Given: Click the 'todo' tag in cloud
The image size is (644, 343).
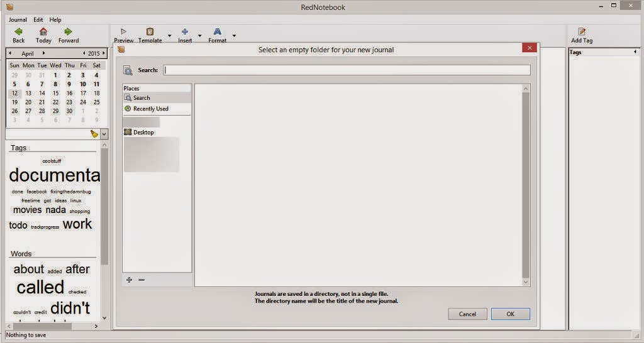Looking at the screenshot, I should tap(18, 226).
